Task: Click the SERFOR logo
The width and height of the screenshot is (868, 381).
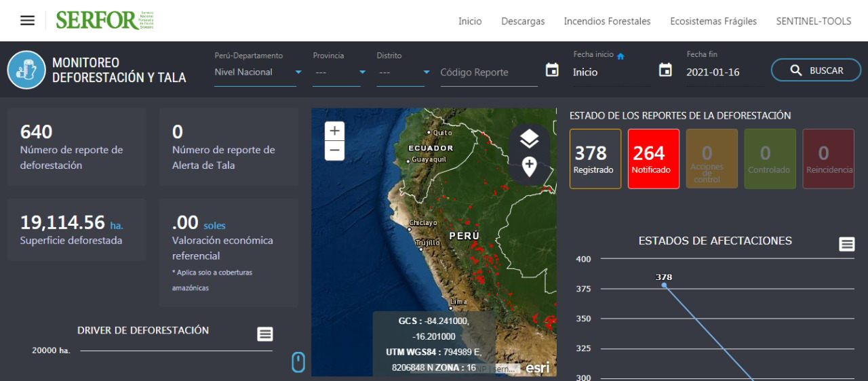Action: pos(106,20)
